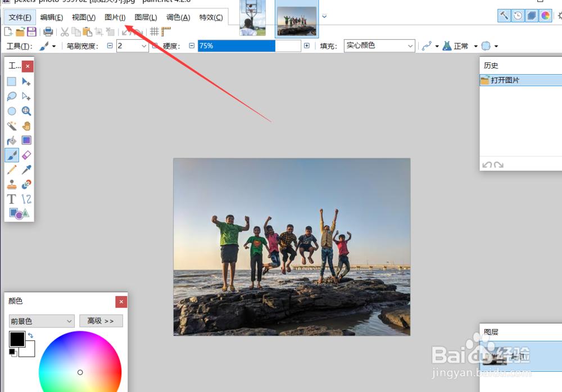
Task: Select the Line/Curve tool
Action: pyautogui.click(x=26, y=199)
